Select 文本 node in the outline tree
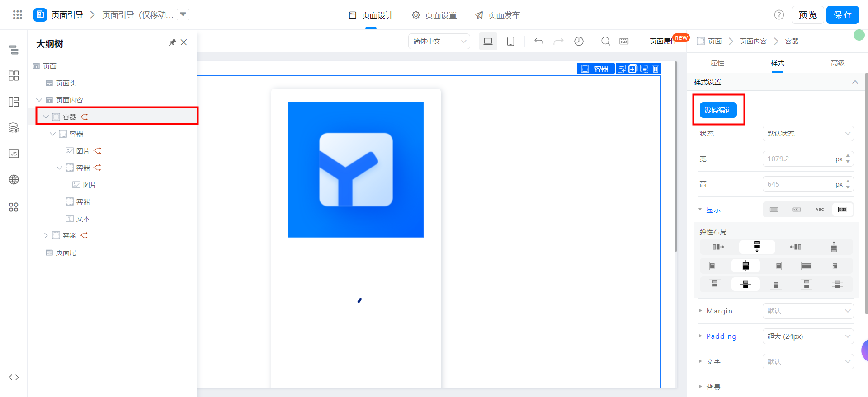Screen dimensions: 868x397 (83, 219)
